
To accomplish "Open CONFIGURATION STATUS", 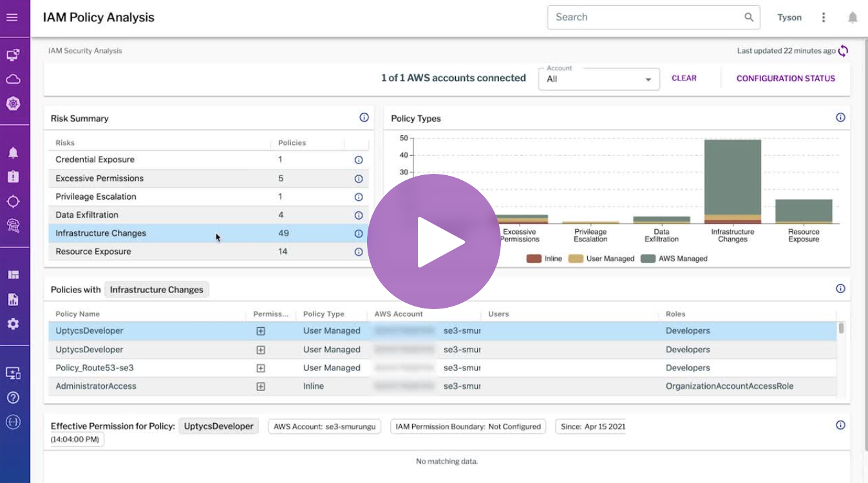I will tap(786, 79).
